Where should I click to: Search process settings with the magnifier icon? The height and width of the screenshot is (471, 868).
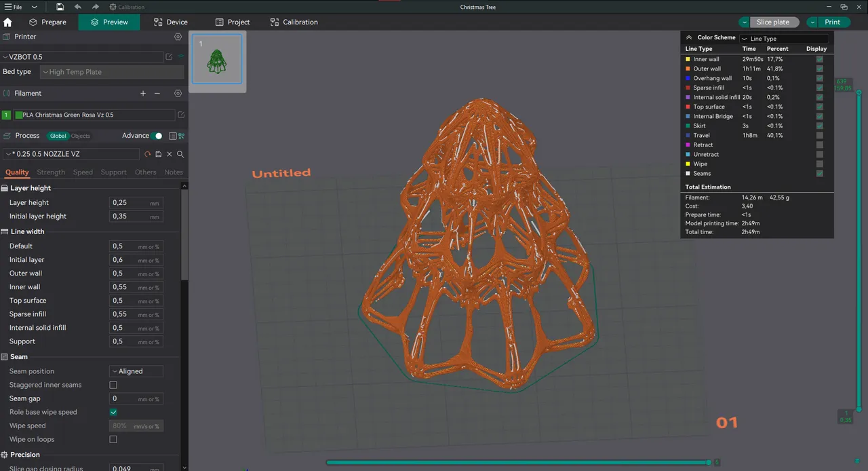click(180, 154)
